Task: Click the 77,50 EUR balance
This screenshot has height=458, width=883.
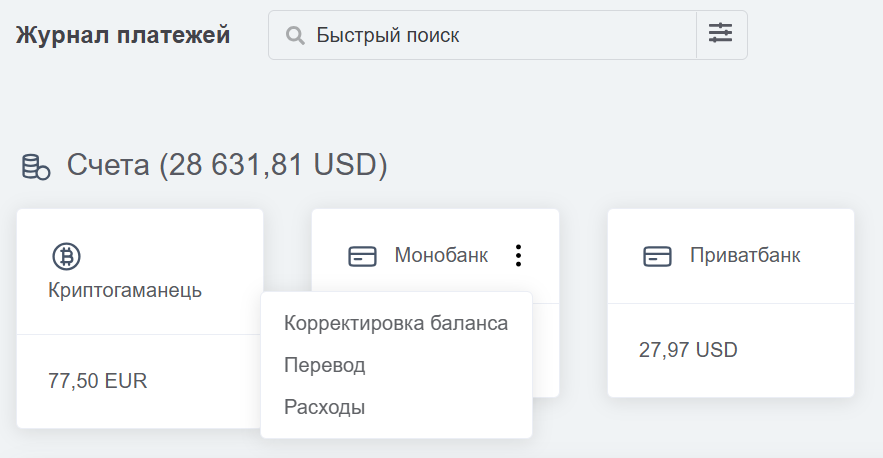Action: [x=98, y=381]
